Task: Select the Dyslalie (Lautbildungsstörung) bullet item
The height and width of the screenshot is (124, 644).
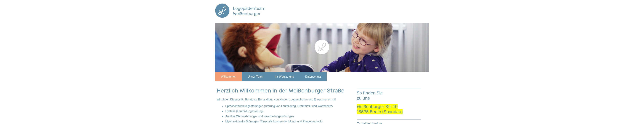Action: point(245,111)
